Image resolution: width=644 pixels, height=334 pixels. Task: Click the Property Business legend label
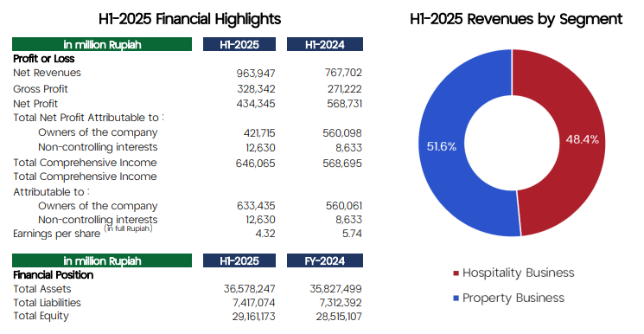click(x=513, y=299)
